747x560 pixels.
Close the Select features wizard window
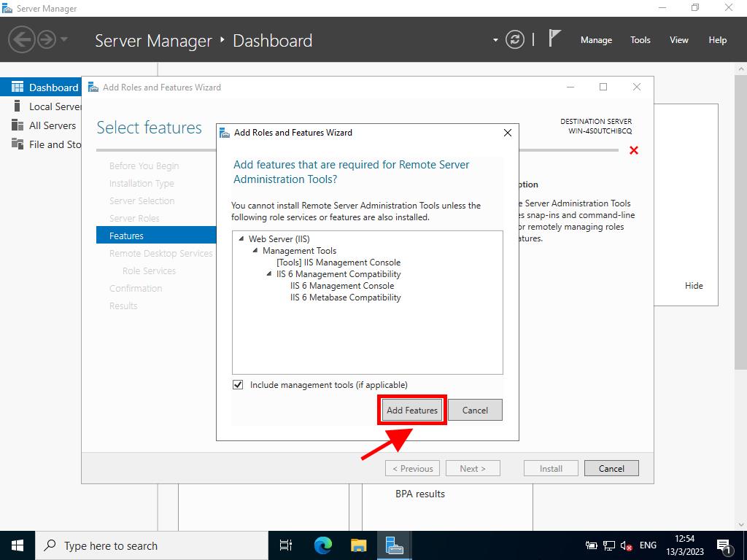636,87
